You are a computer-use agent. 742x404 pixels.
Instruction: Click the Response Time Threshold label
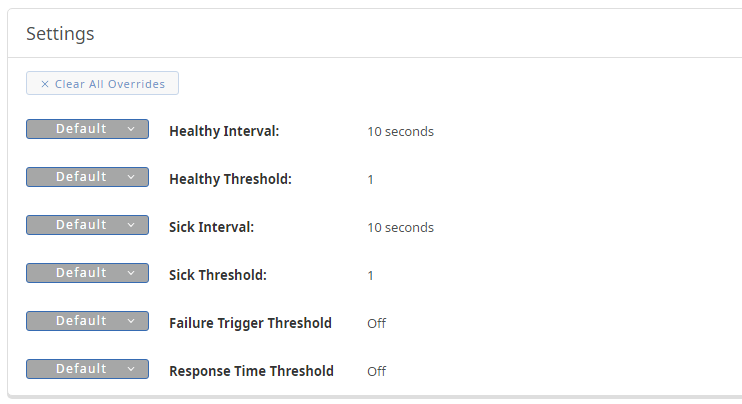(251, 371)
